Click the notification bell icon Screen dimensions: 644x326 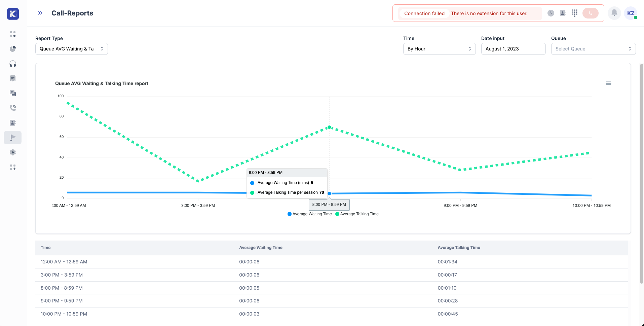pyautogui.click(x=614, y=13)
